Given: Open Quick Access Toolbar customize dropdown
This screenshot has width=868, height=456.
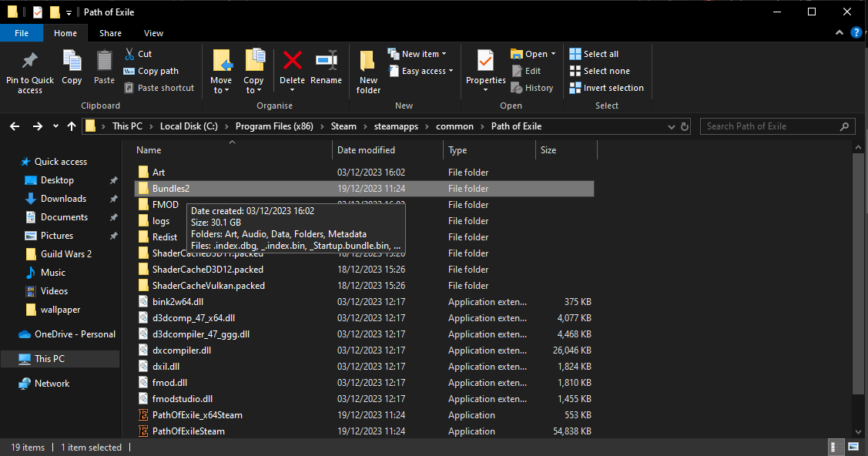Looking at the screenshot, I should [x=69, y=12].
